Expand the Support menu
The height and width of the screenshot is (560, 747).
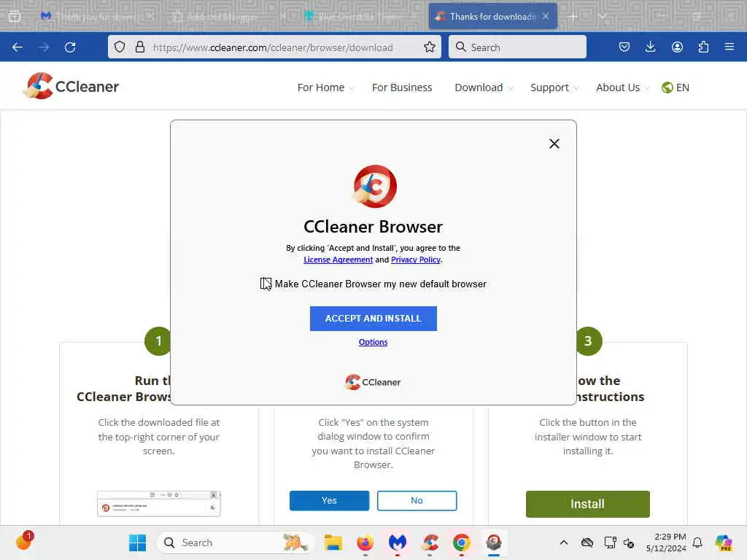coord(554,87)
